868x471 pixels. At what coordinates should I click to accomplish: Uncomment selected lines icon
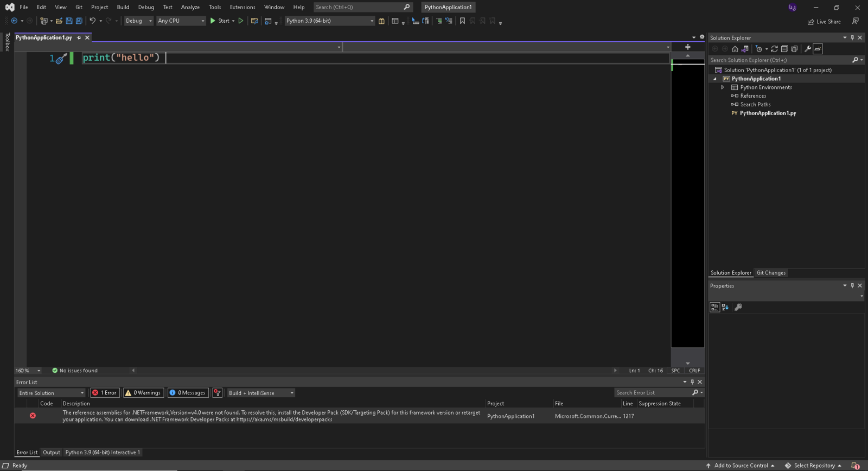tap(449, 21)
